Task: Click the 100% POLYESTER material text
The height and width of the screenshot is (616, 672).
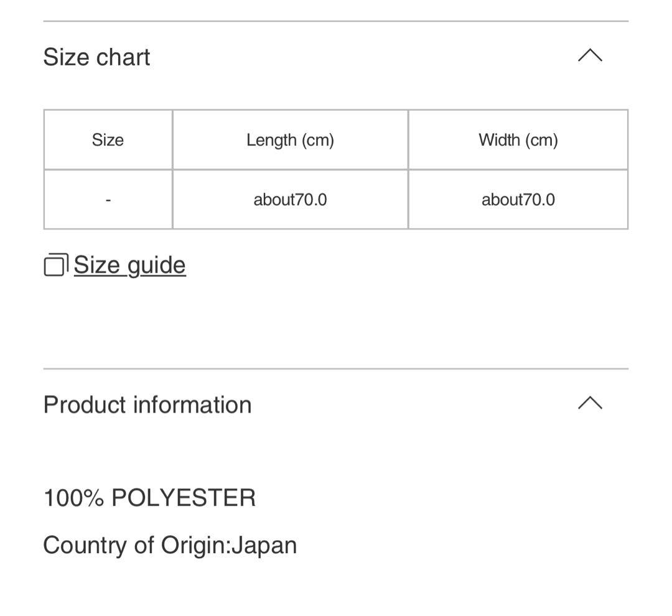Action: pos(149,498)
